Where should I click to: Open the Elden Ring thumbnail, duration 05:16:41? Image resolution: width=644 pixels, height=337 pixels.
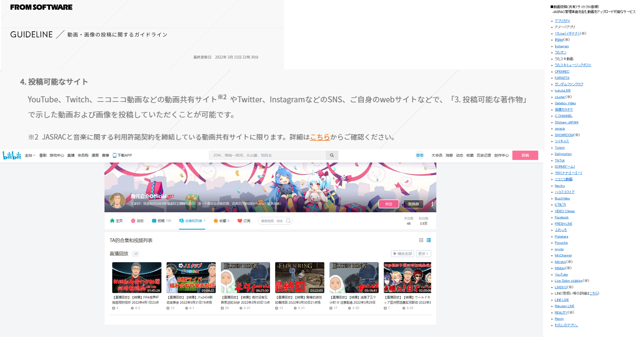click(x=354, y=277)
